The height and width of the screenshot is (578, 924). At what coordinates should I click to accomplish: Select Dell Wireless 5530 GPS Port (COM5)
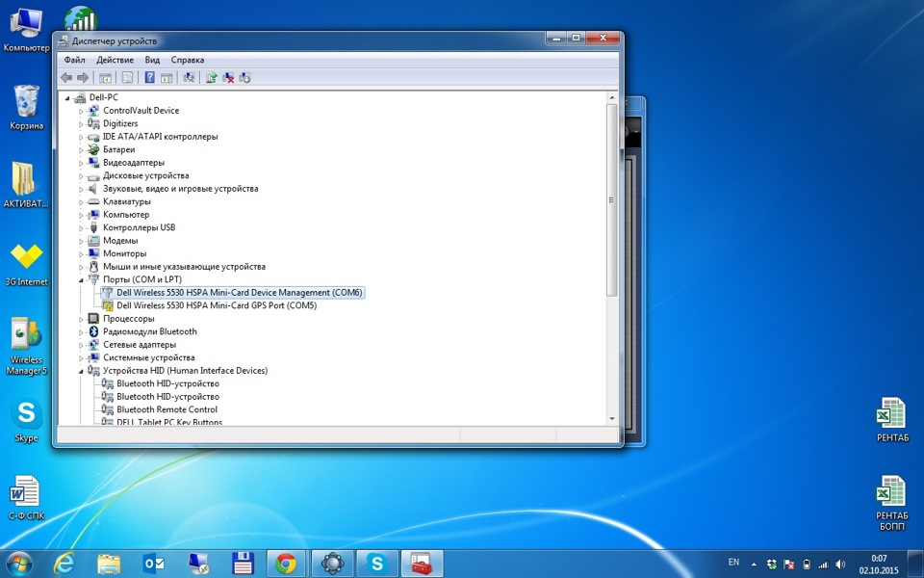pyautogui.click(x=216, y=305)
